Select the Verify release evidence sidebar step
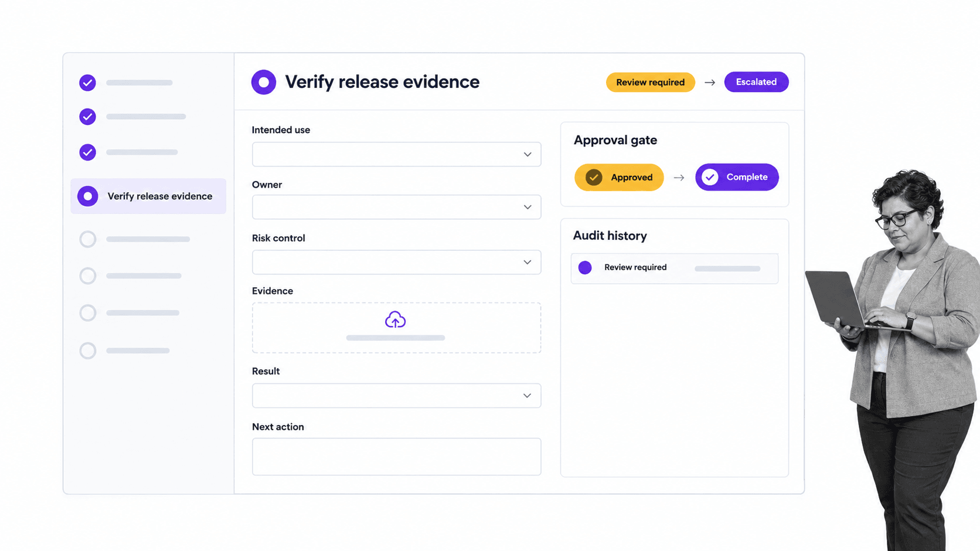 (148, 196)
